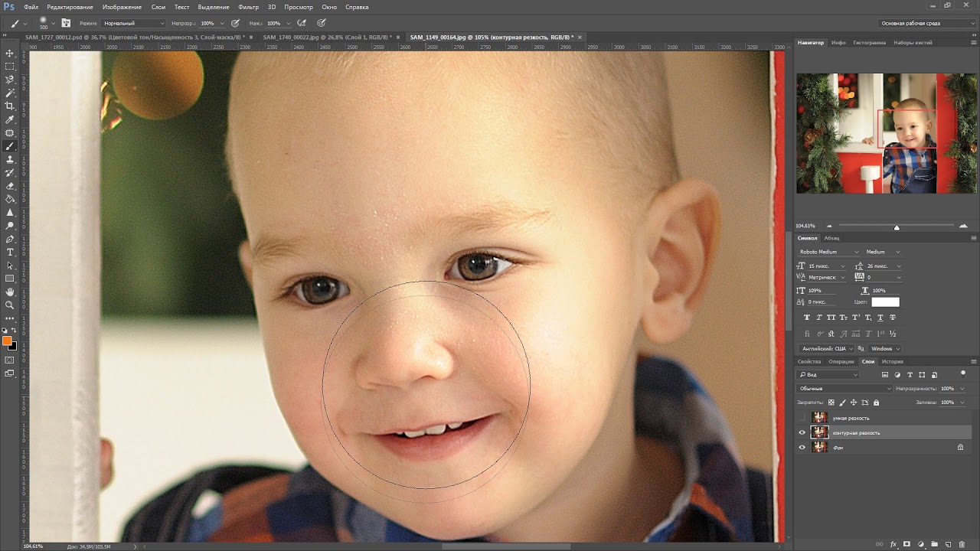
Task: Add a layer mask
Action: pos(906,544)
